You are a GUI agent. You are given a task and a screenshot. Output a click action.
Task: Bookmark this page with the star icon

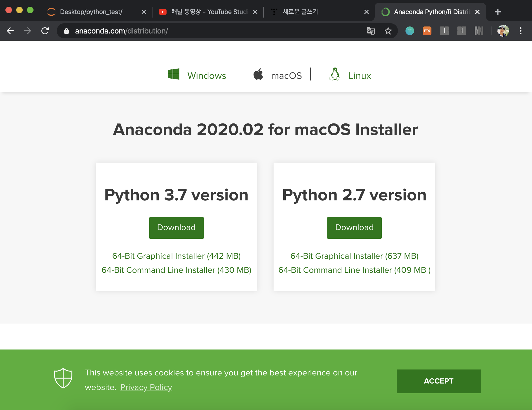(x=388, y=31)
